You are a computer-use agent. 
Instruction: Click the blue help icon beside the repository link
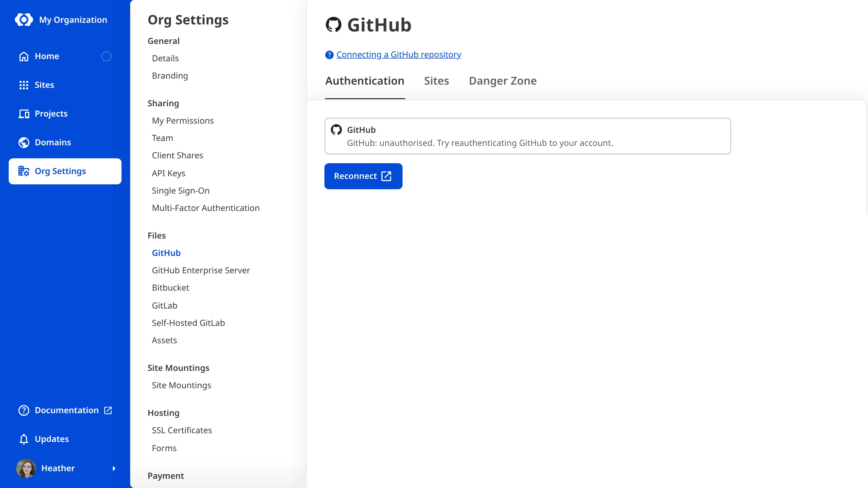point(329,54)
